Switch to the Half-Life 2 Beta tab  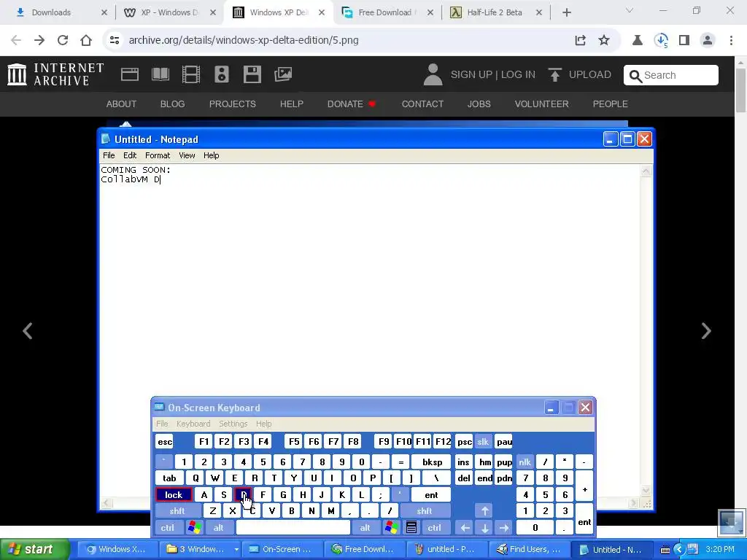[x=494, y=12]
